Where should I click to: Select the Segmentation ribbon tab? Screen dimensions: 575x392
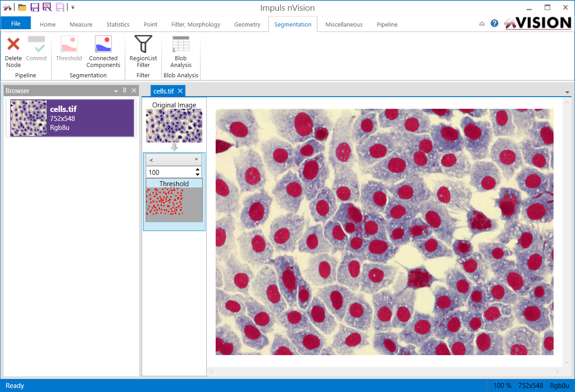tap(293, 24)
